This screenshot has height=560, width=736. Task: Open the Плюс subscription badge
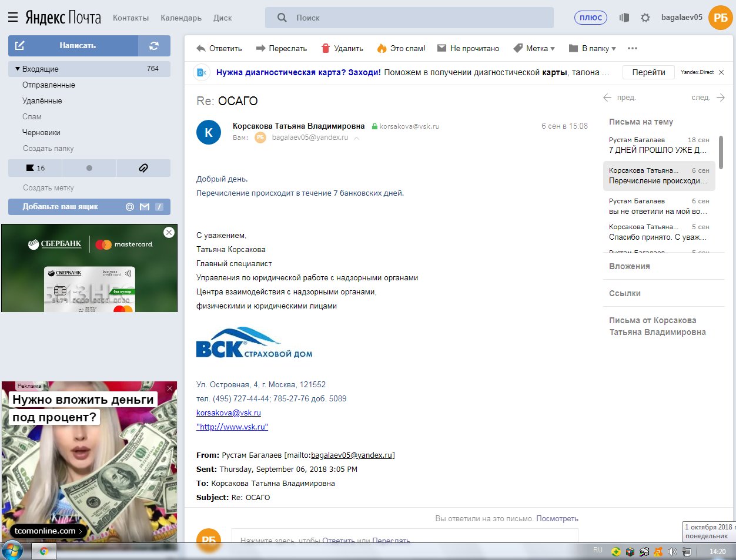[x=590, y=18]
